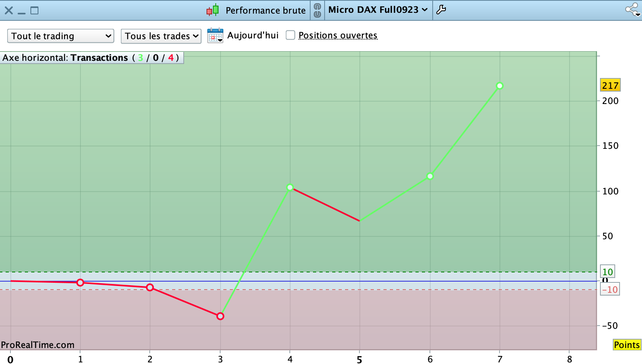
Task: Select the trade 6 green data point
Action: click(430, 176)
